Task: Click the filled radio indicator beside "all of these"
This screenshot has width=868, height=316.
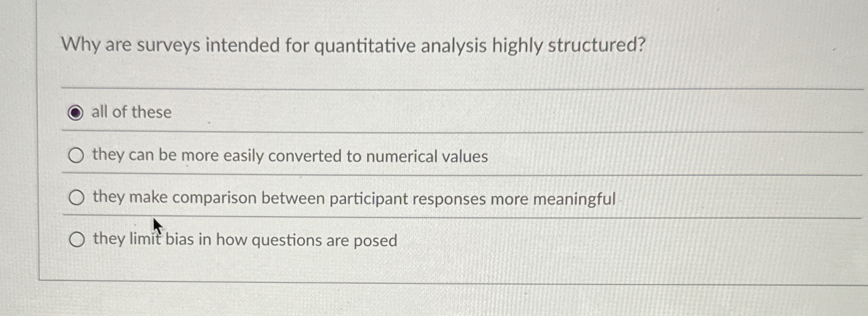Action: tap(75, 113)
